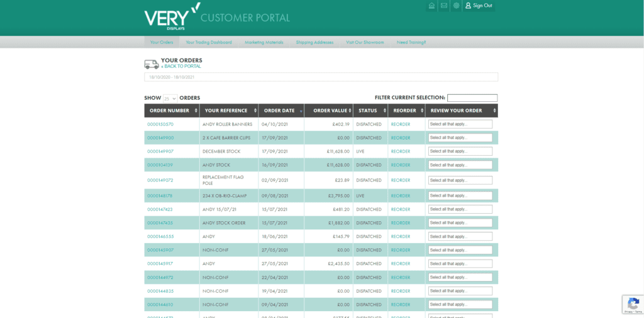
Task: Open review dropdown for 2 X Cafe Barrier Clips
Action: [x=460, y=138]
